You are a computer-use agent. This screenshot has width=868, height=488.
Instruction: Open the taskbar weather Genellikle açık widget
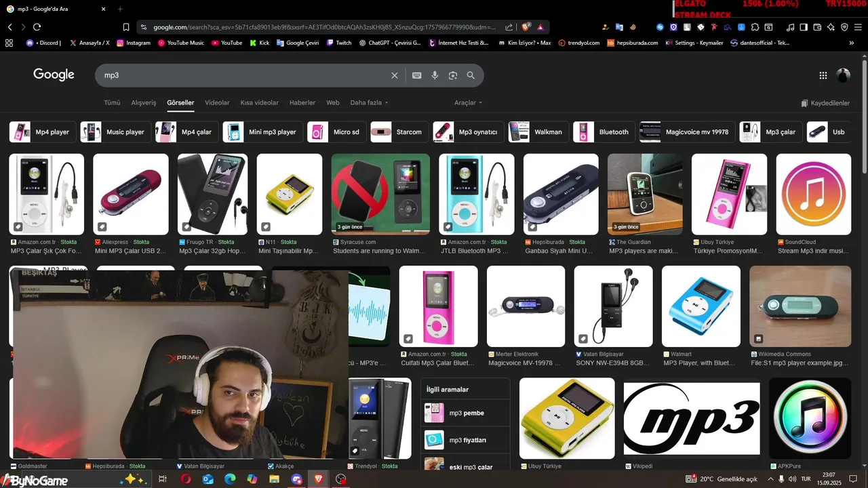722,479
